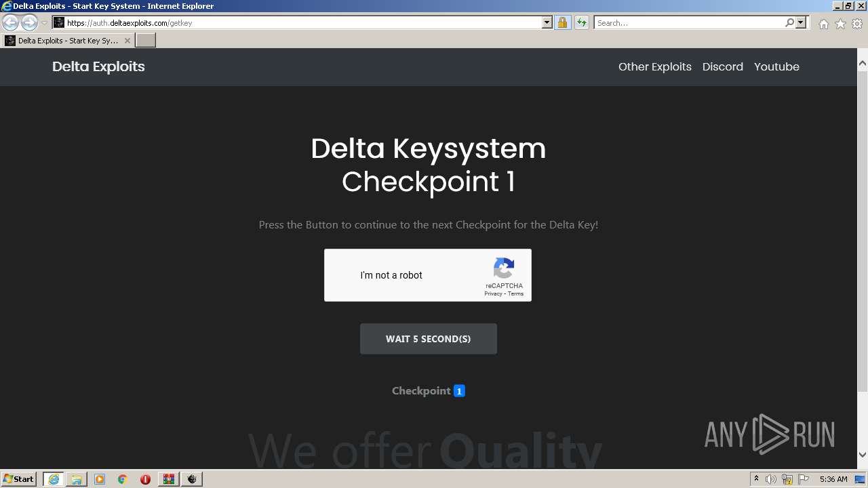Close the Delta Exploits browser tab
868x488 pixels.
coord(127,41)
